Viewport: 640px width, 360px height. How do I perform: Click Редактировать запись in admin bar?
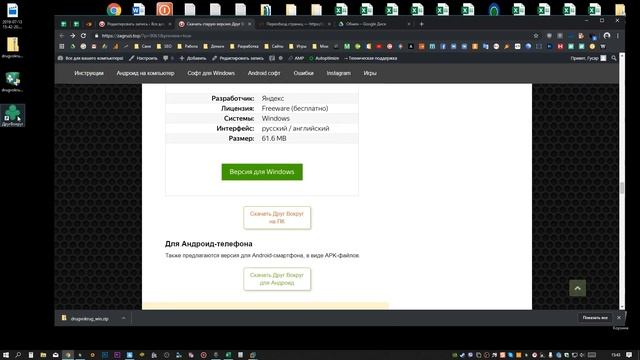pyautogui.click(x=238, y=58)
